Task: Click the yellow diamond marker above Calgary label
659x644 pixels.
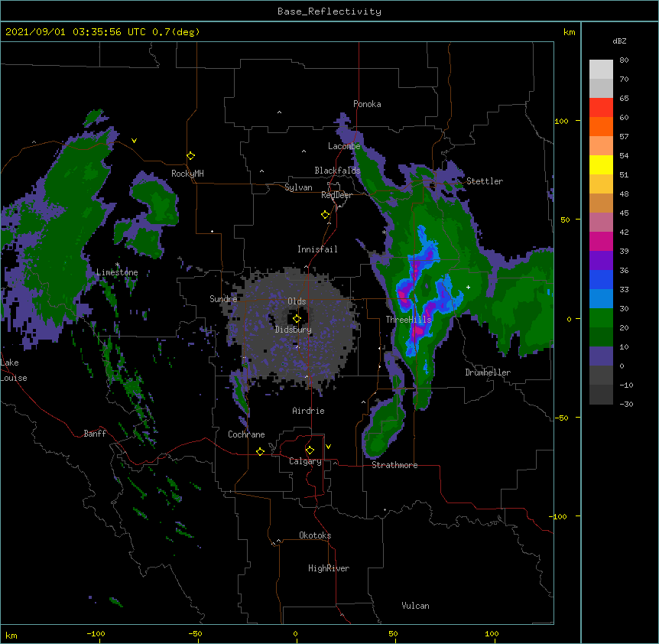Action: (310, 450)
